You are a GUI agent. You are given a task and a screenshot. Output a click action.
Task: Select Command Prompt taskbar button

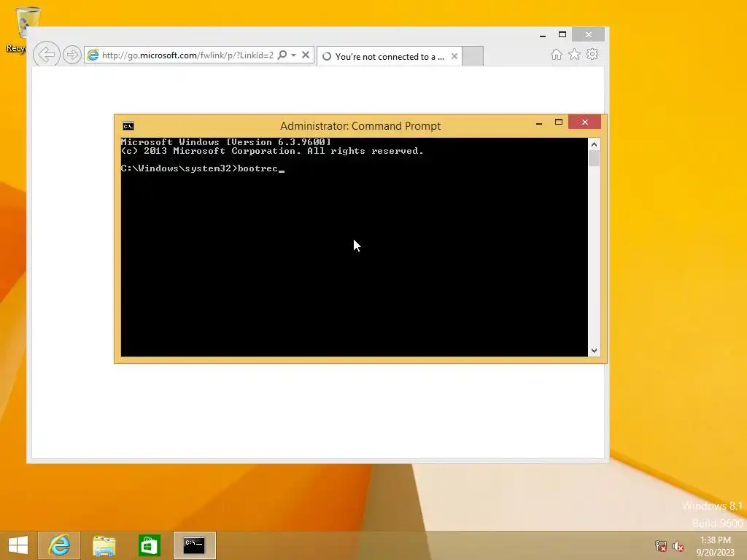tap(194, 545)
